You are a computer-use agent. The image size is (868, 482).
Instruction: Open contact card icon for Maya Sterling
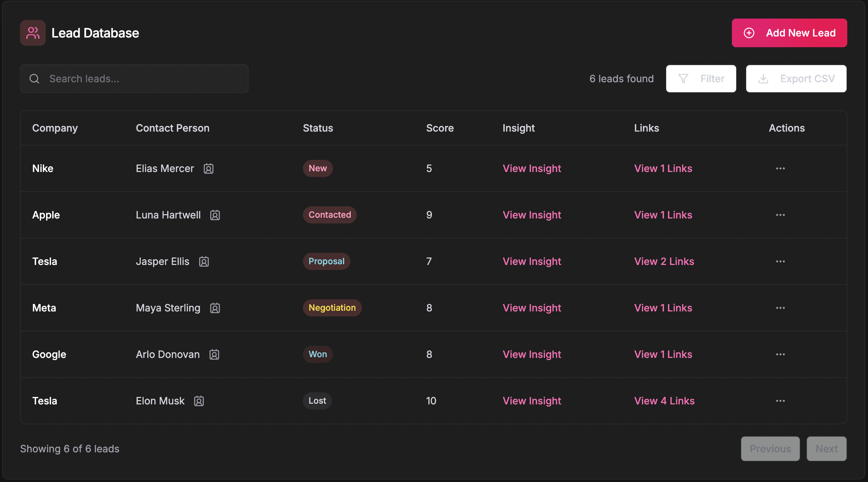coord(215,308)
